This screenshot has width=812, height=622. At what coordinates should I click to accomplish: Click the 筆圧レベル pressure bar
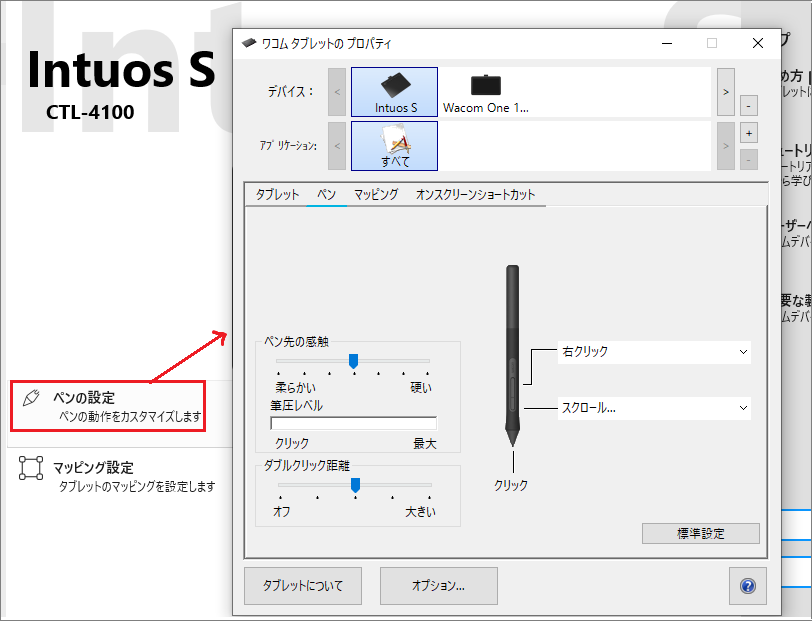(353, 423)
